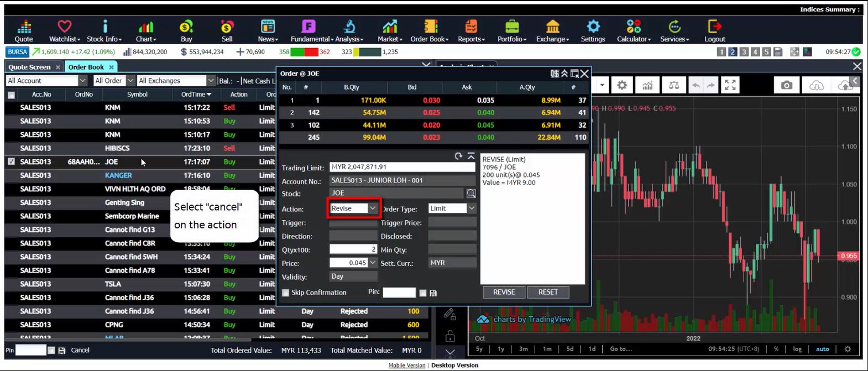Tick the checkbox beside the order book Pin field
Screen dimensions: 868x371
51,351
